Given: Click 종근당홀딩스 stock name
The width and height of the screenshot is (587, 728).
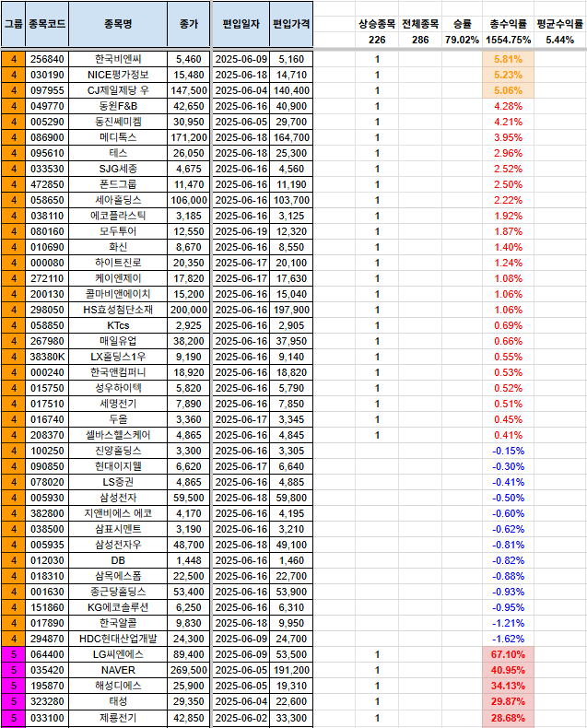Looking at the screenshot, I should 118,592.
